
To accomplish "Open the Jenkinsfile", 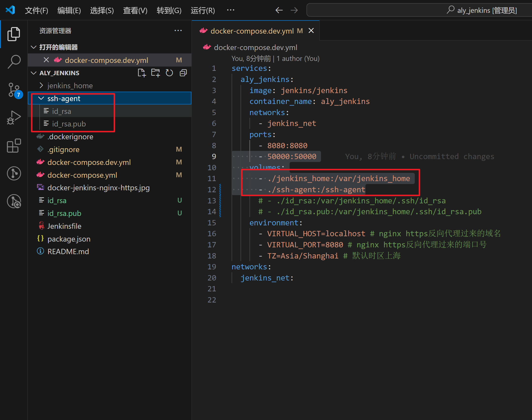I will (x=110, y=226).
